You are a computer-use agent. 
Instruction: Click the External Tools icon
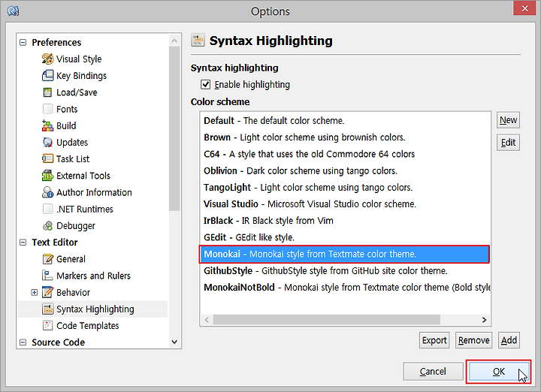tap(47, 176)
